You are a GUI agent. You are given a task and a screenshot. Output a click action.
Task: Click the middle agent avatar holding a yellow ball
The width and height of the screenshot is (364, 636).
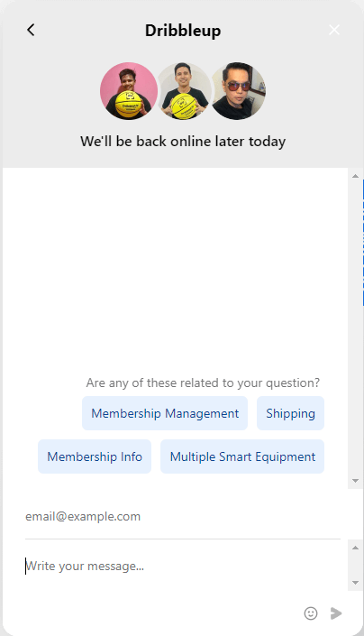pos(184,91)
